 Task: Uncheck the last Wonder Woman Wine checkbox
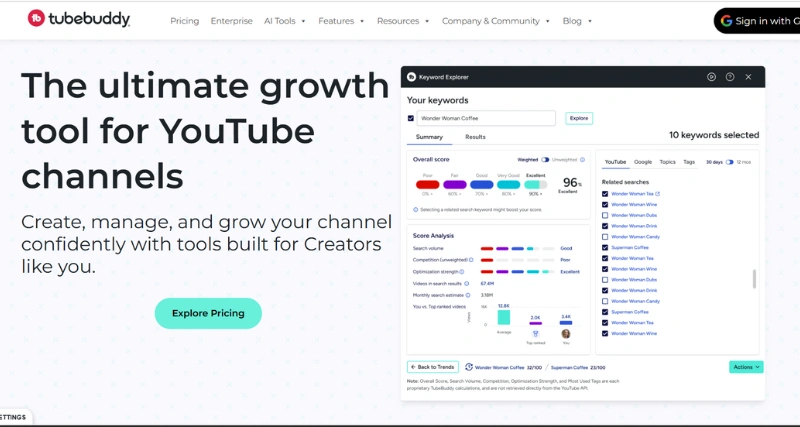(x=605, y=334)
